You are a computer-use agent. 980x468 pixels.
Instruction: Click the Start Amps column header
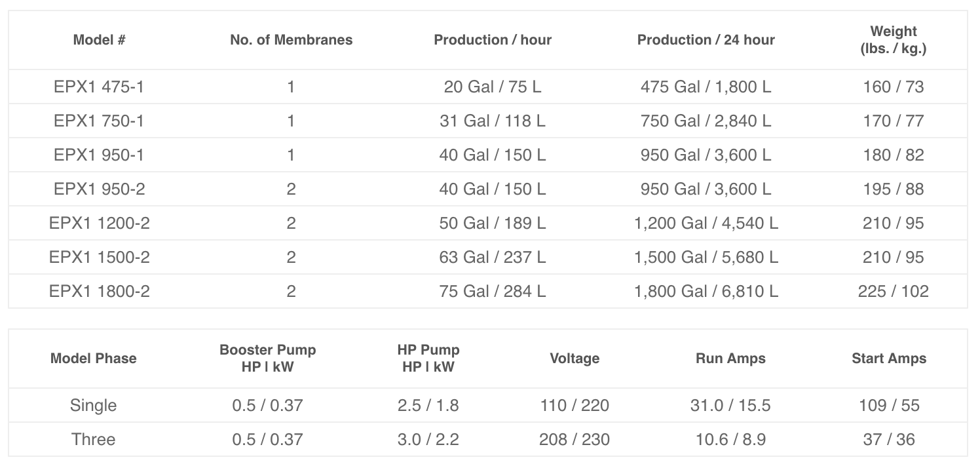[889, 359]
